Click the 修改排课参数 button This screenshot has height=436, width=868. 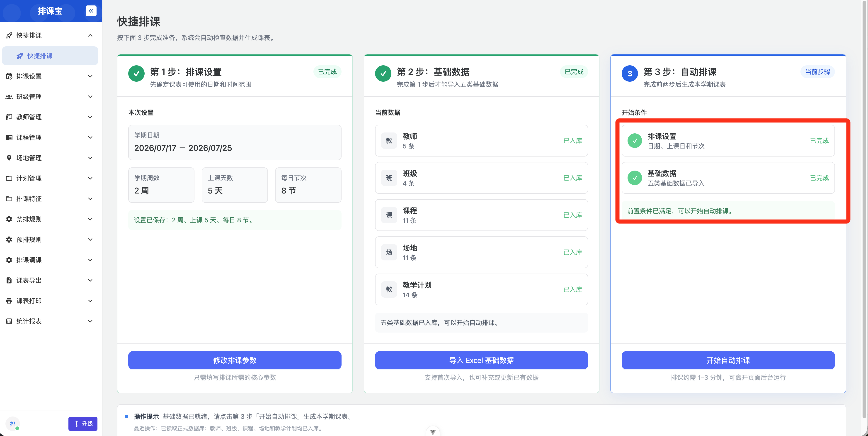[x=235, y=360]
